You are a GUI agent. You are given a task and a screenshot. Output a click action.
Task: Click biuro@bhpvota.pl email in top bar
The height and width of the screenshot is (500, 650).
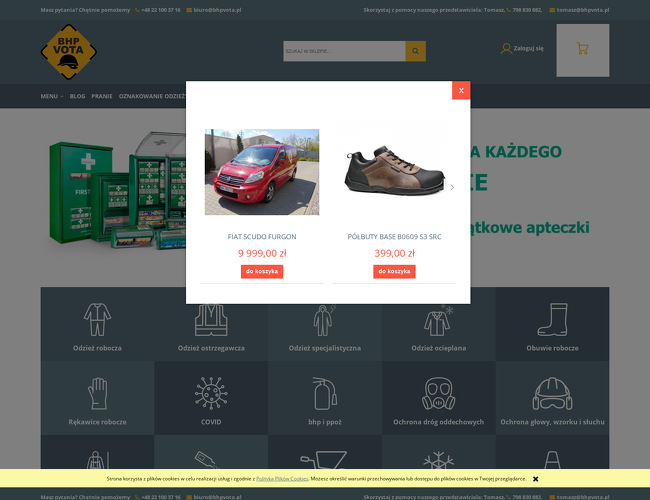coord(217,10)
